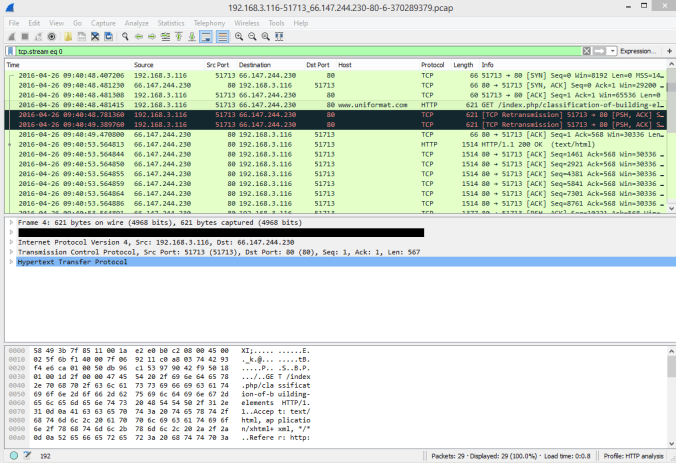Open the Telephony menu
This screenshot has height=463, width=676.
point(209,23)
